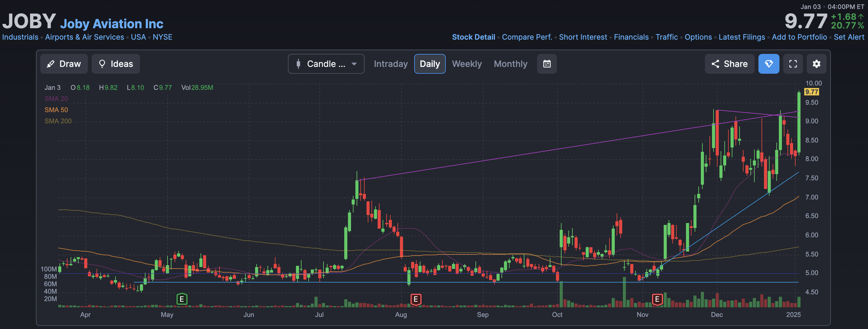This screenshot has height=329, width=868.
Task: Open the NYSE exchange link
Action: [163, 37]
